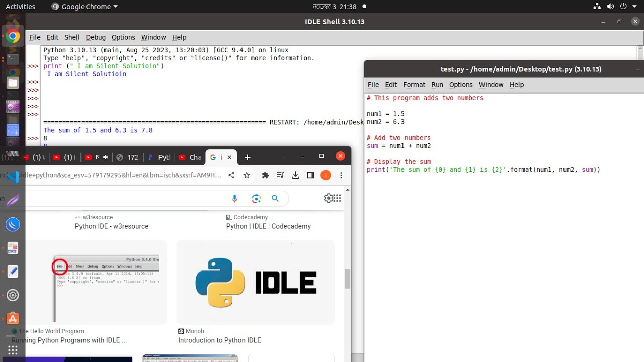
Task: Open Edit menu in test.py editor
Action: 391,85
